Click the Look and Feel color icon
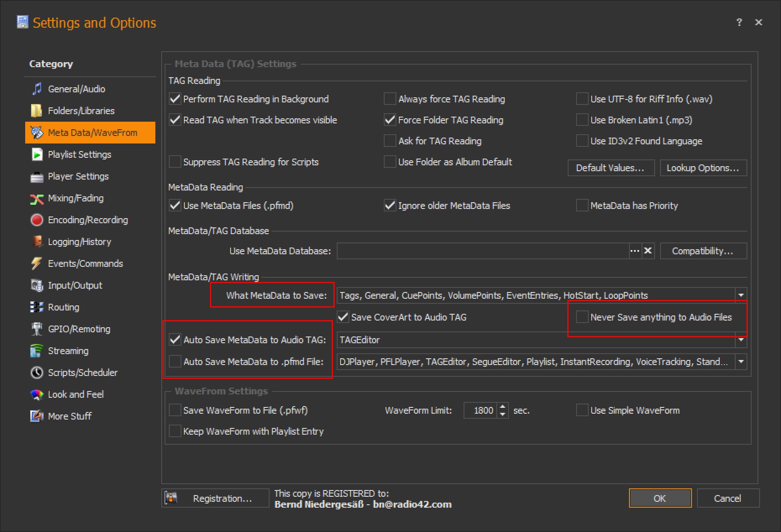 (37, 394)
